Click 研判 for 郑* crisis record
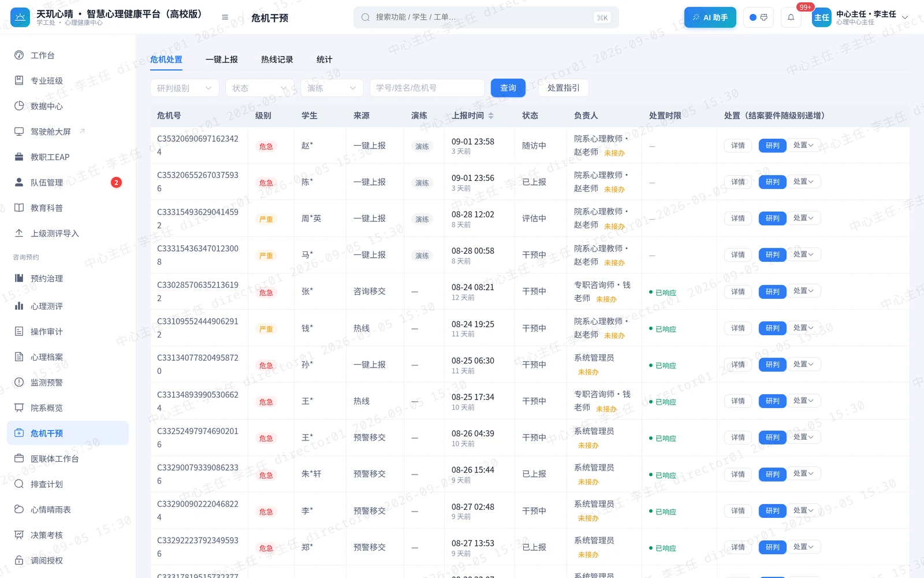 (x=773, y=547)
